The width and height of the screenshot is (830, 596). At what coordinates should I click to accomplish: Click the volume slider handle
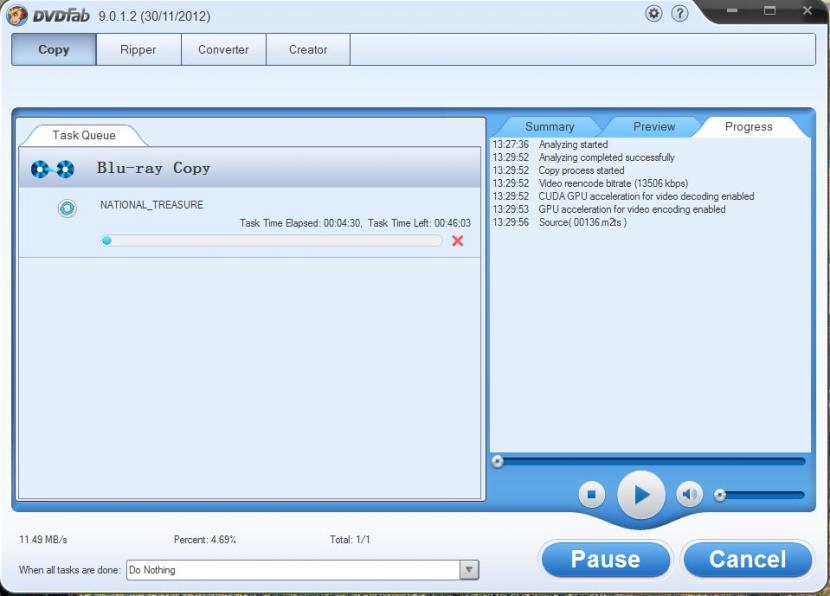[719, 495]
